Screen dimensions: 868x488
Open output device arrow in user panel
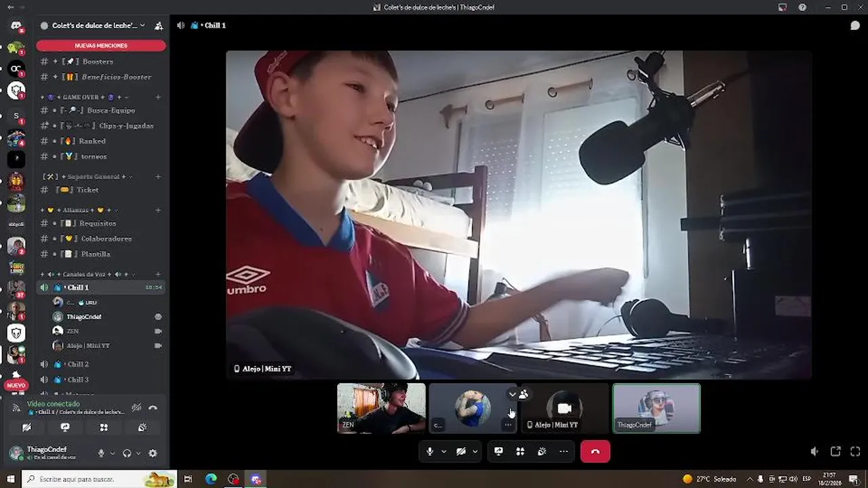[x=138, y=453]
